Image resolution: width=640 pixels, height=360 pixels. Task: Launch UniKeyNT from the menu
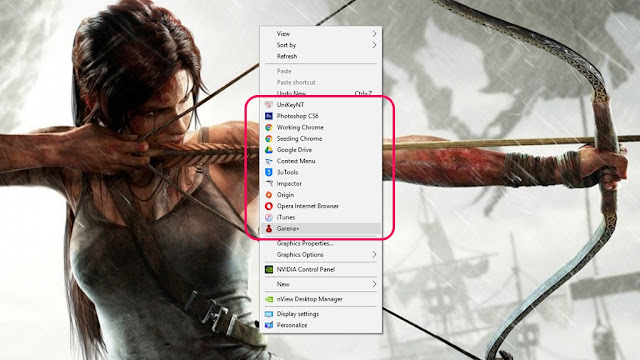[321, 105]
